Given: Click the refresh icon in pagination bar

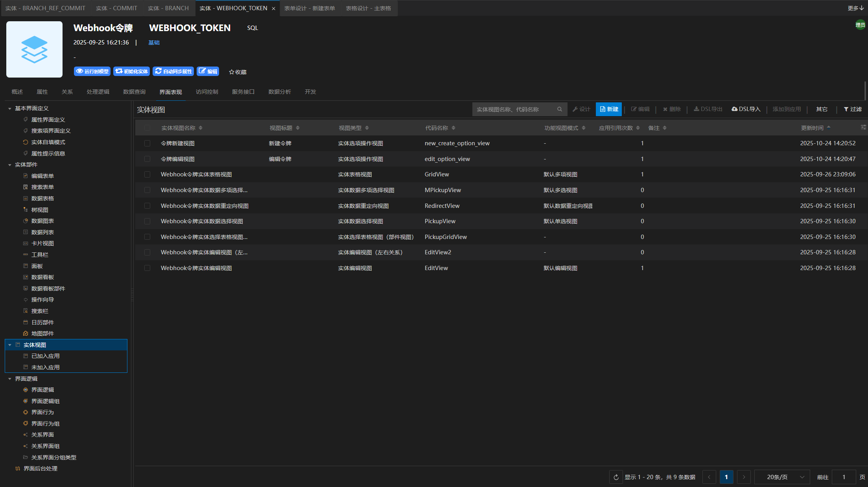Looking at the screenshot, I should pyautogui.click(x=616, y=477).
